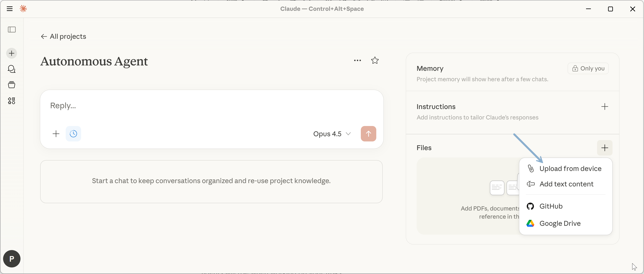The width and height of the screenshot is (644, 274).
Task: Open the P user profile avatar
Action: [12, 259]
